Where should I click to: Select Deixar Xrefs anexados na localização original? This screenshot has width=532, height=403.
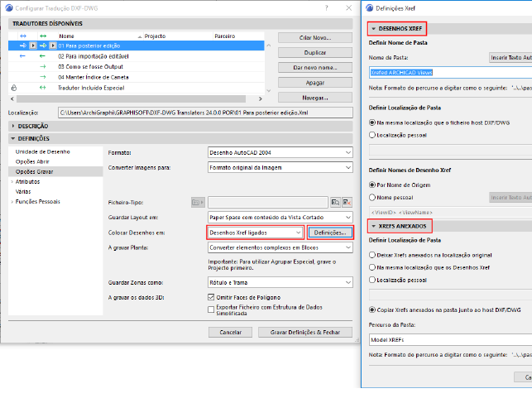click(x=372, y=255)
